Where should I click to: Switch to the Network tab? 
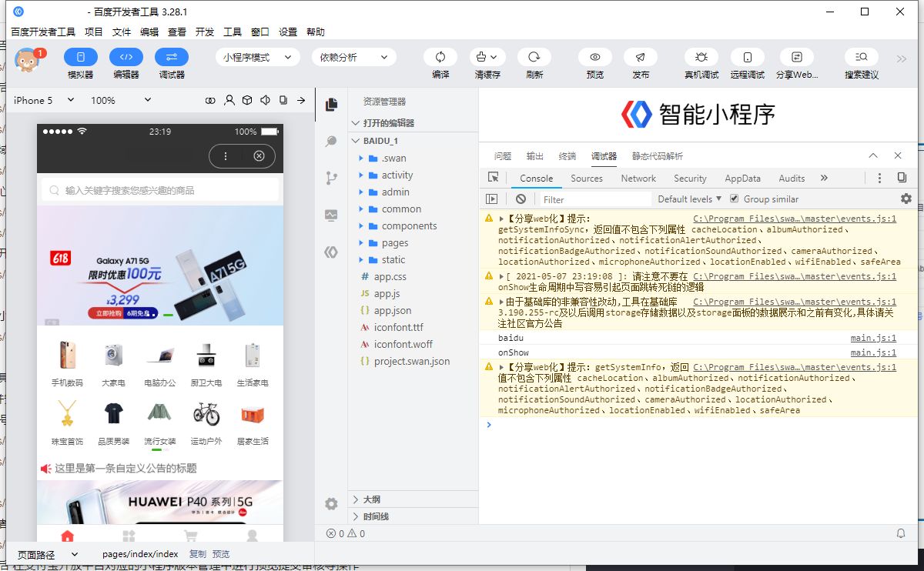638,179
